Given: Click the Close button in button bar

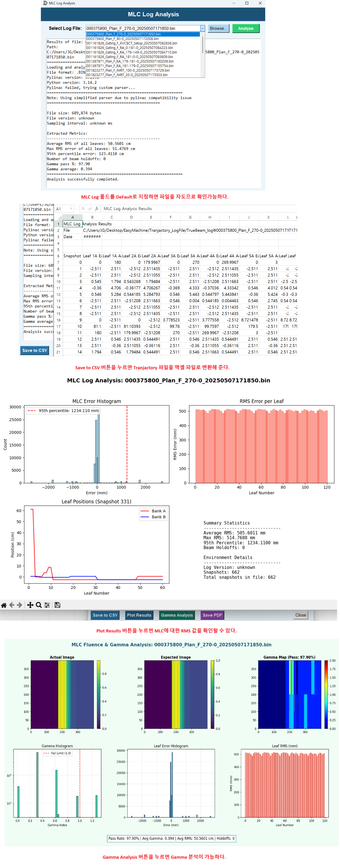Looking at the screenshot, I should tap(301, 615).
